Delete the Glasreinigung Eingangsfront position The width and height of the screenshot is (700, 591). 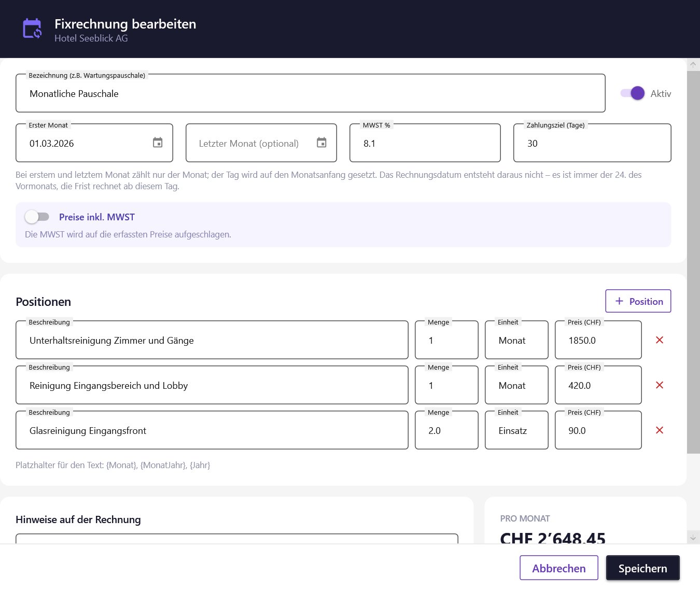coord(660,430)
